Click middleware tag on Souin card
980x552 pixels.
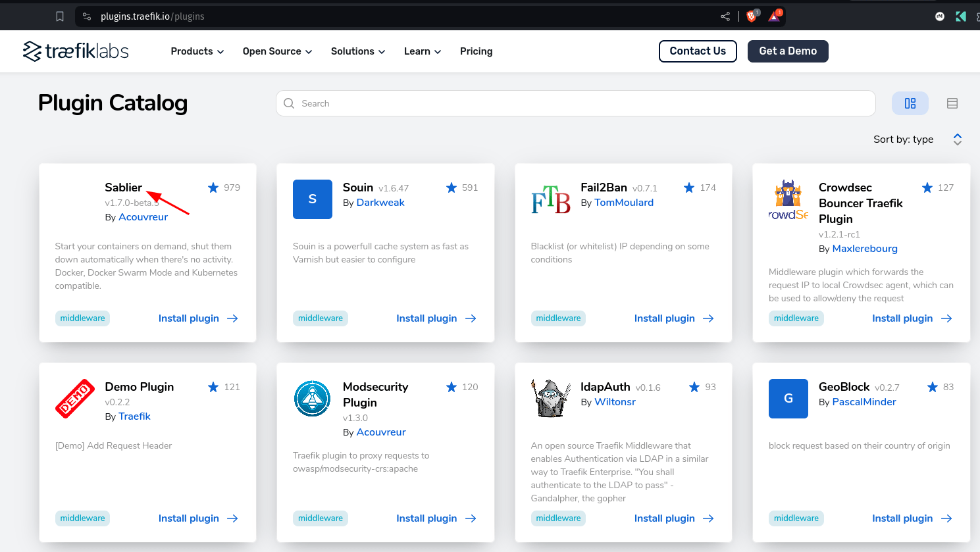[321, 318]
